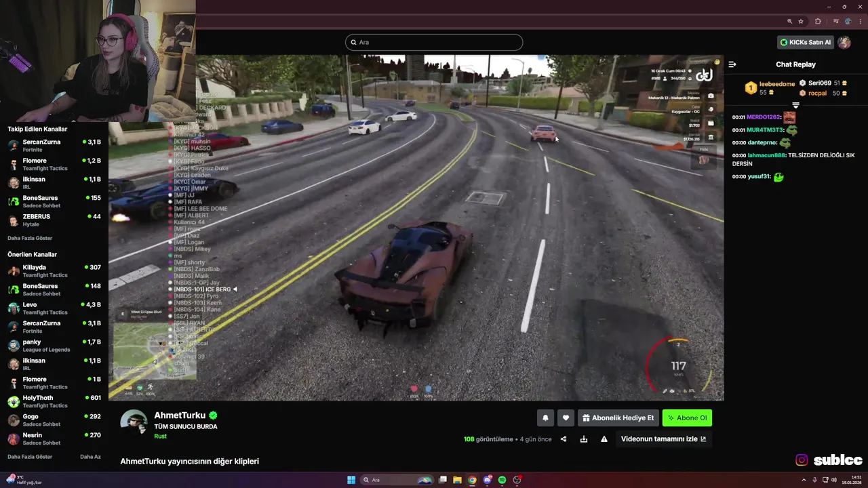868x488 pixels.
Task: Click rocpai on the chat leaderboard
Action: pyautogui.click(x=817, y=93)
